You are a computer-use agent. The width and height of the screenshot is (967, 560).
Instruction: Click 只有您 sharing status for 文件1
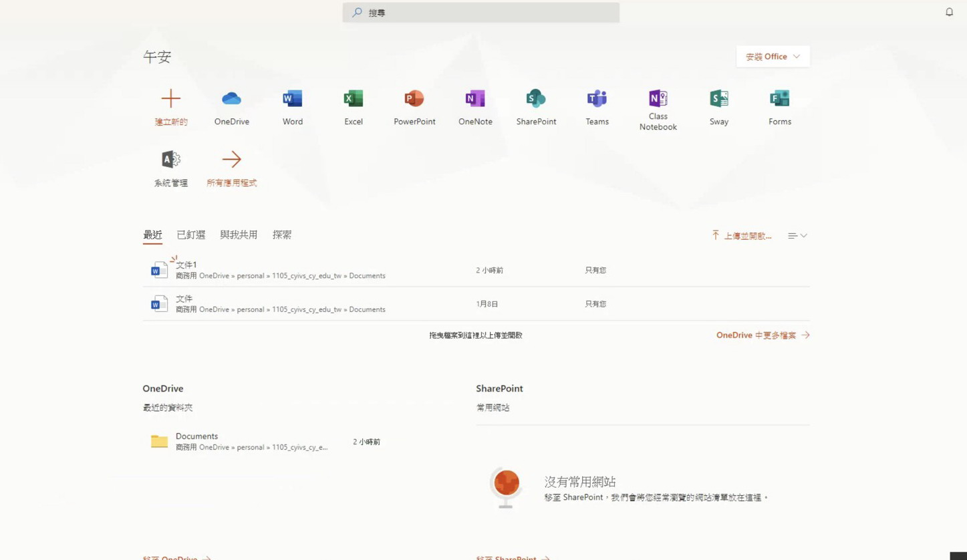coord(595,271)
